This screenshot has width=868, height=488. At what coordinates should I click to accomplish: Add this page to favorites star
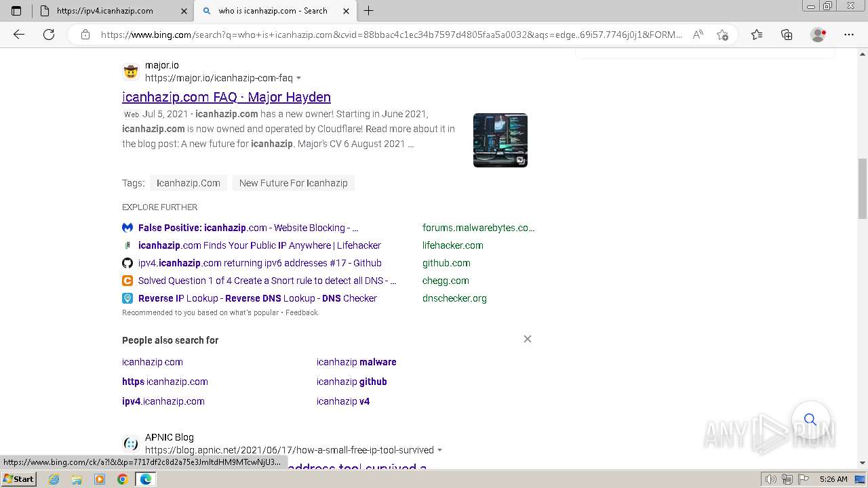click(x=722, y=35)
